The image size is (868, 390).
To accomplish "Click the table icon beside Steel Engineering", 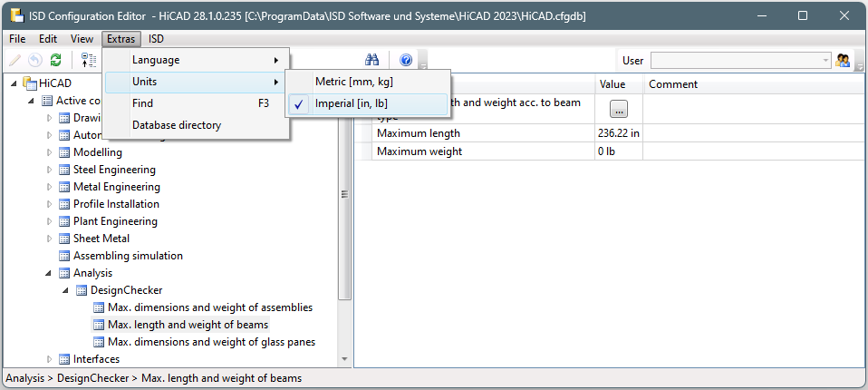I will (64, 170).
